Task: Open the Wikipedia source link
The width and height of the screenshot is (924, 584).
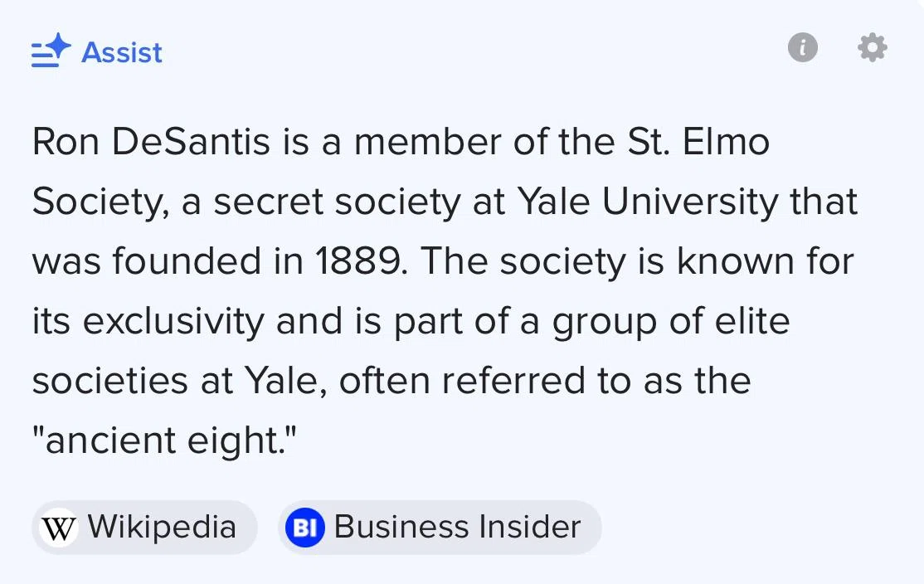Action: click(144, 528)
